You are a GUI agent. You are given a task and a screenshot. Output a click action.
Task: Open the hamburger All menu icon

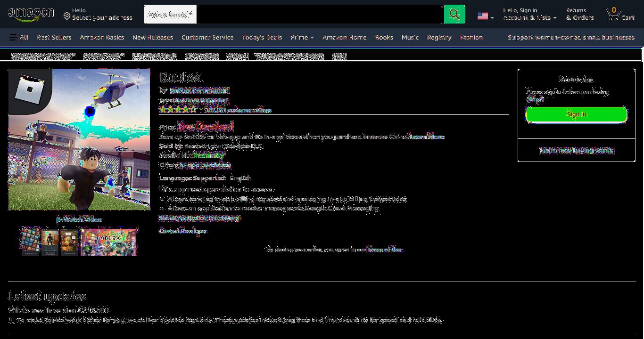pyautogui.click(x=13, y=37)
